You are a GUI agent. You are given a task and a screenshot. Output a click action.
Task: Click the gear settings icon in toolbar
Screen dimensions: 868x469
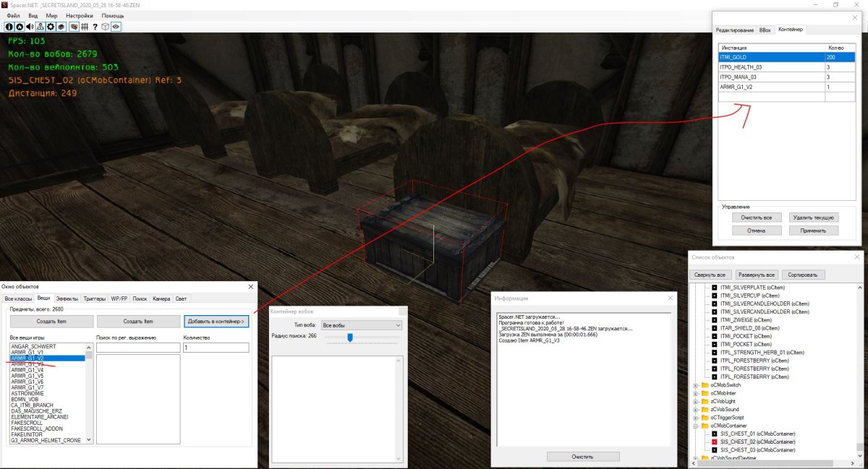[51, 26]
